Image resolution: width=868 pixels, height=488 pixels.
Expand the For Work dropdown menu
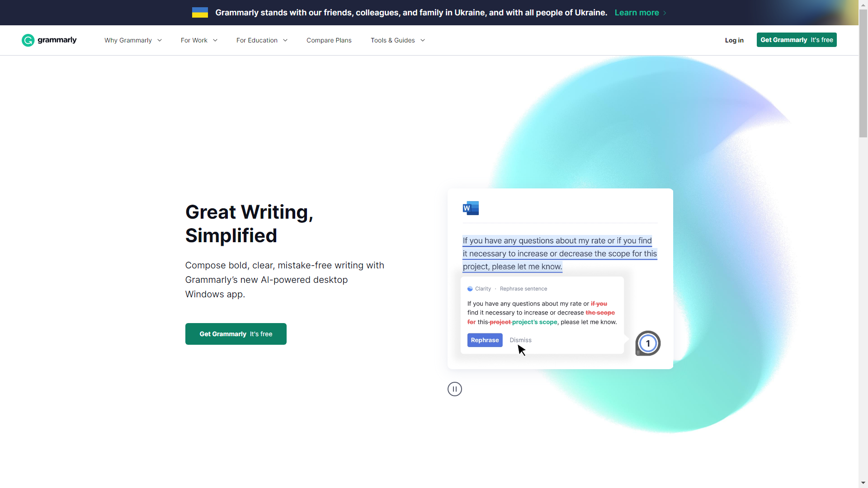tap(199, 40)
